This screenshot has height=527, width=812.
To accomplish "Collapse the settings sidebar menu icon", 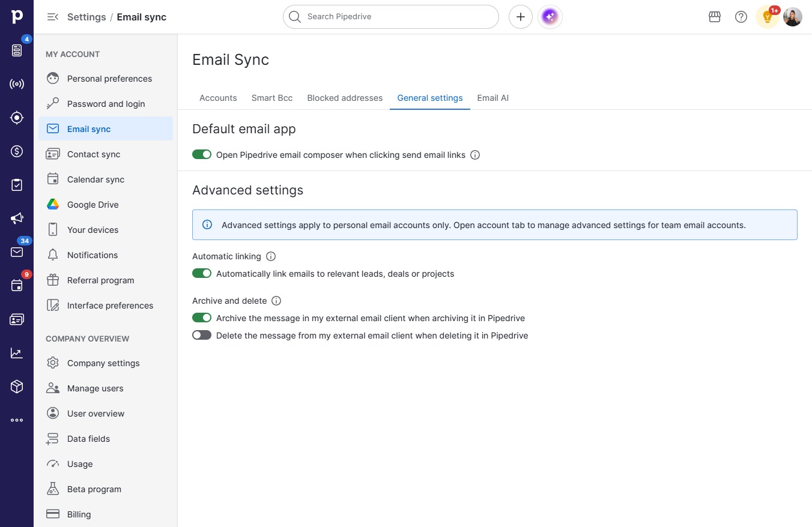I will 53,17.
